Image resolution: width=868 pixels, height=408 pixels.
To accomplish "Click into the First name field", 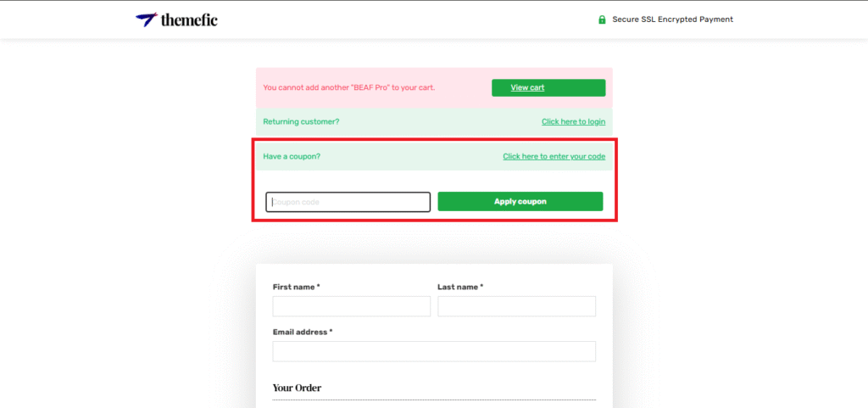I will [x=351, y=306].
